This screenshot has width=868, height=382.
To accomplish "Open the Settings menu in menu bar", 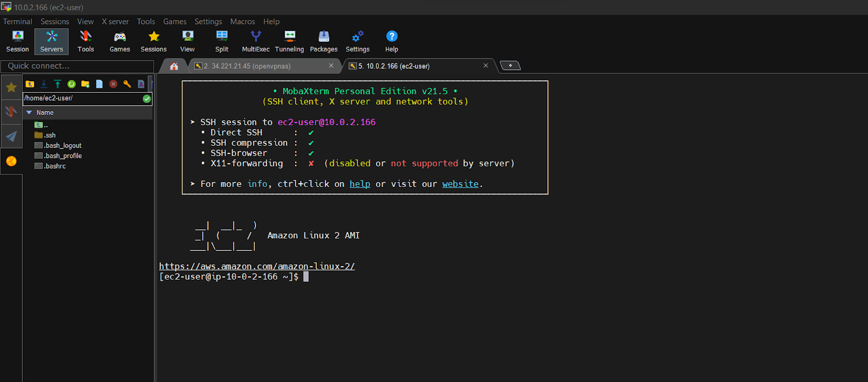I will (208, 22).
